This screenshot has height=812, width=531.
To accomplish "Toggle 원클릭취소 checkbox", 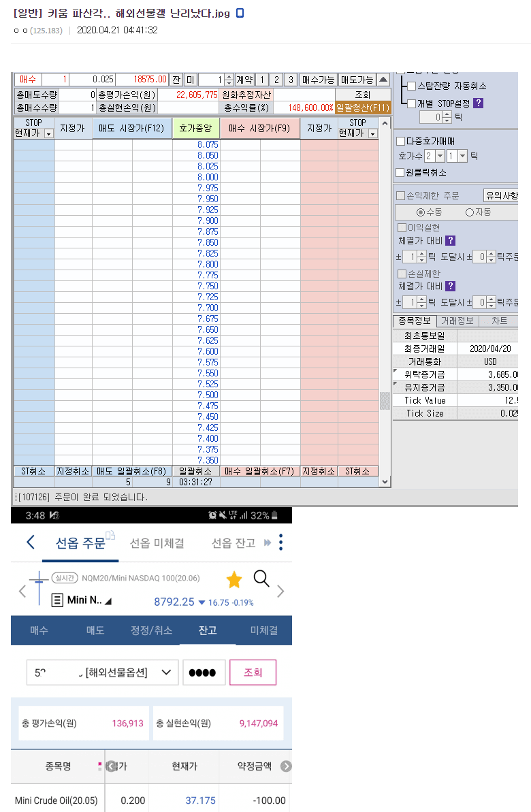I will coord(400,172).
